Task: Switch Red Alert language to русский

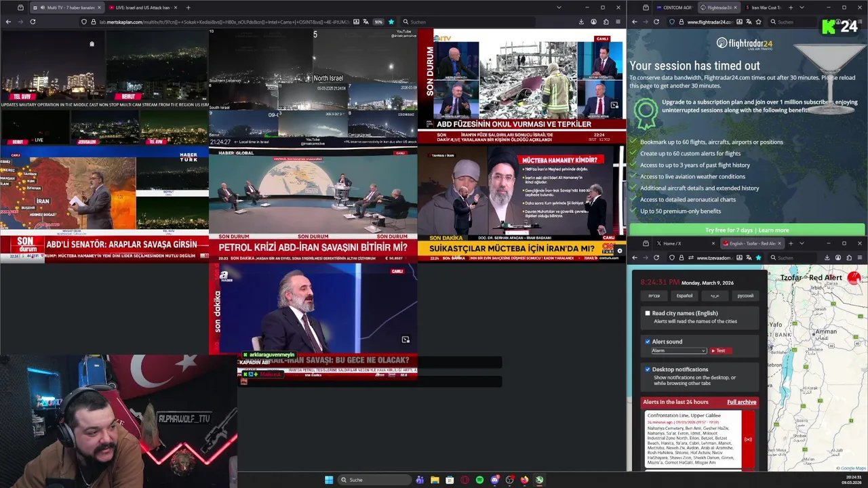Action: coord(745,296)
